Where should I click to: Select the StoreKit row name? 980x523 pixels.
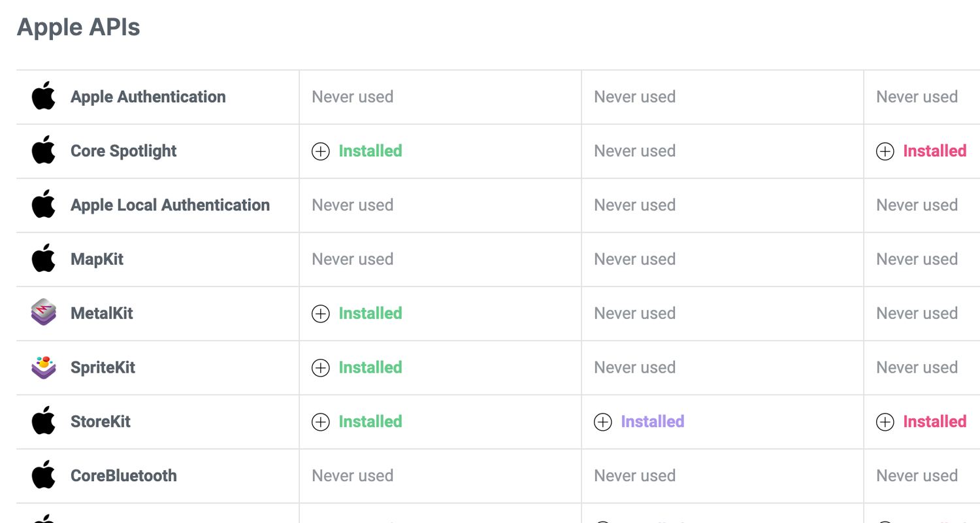point(101,422)
